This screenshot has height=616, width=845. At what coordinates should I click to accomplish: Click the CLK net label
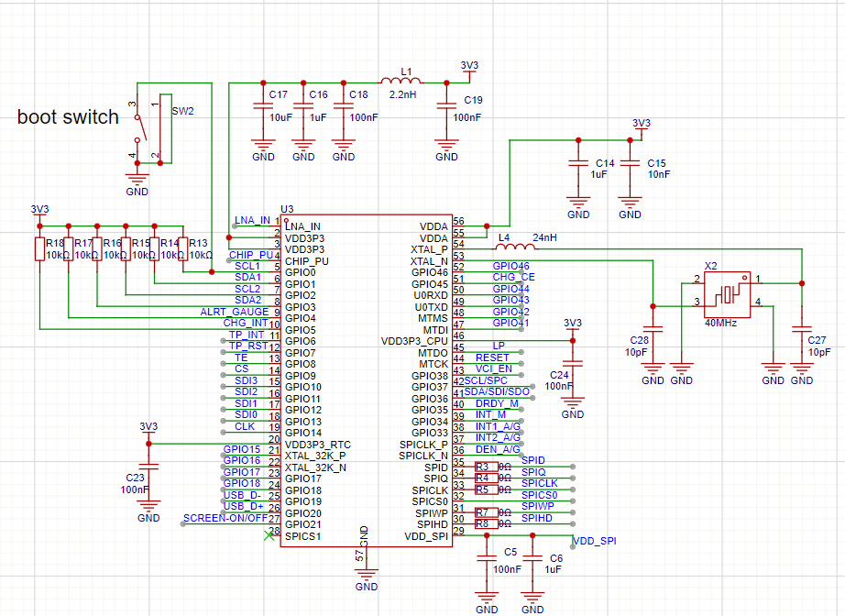[x=245, y=426]
